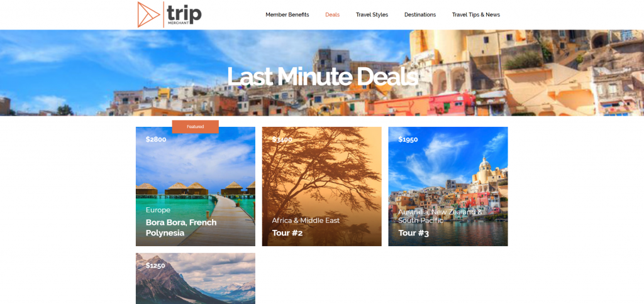Click the Tour #3 title link
Viewport: 644px width, 304px height.
coord(413,233)
